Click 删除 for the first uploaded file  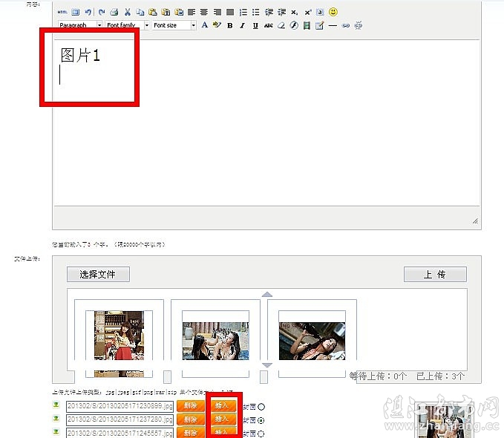click(x=190, y=406)
